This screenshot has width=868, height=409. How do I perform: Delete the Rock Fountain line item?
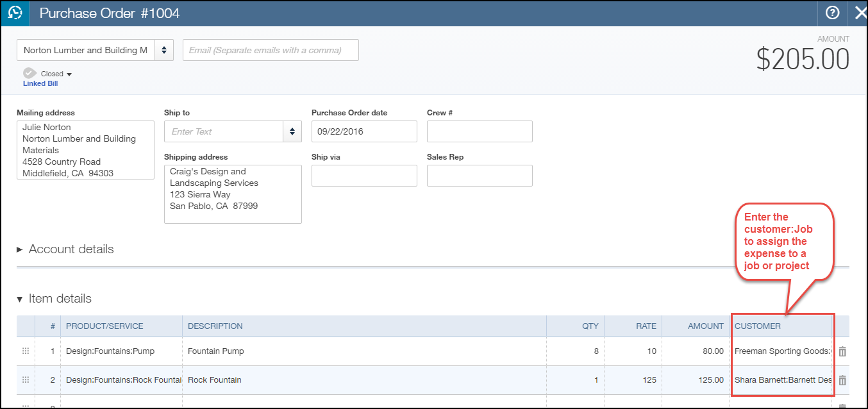click(x=842, y=380)
